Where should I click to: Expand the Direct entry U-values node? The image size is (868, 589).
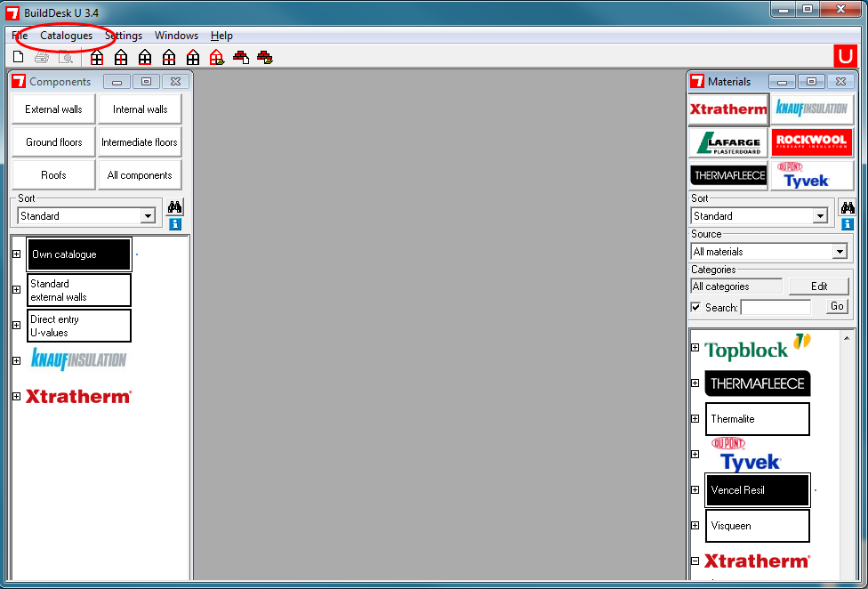point(17,325)
